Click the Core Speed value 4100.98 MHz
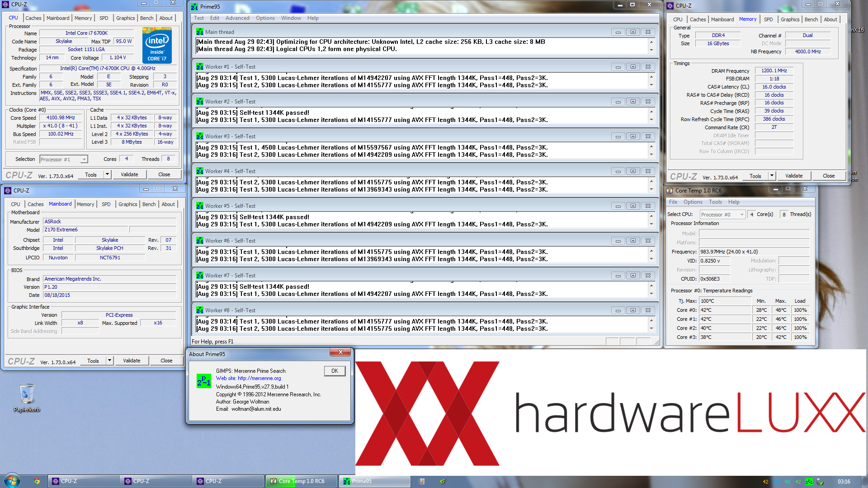Viewport: 868px width, 488px height. pos(61,117)
